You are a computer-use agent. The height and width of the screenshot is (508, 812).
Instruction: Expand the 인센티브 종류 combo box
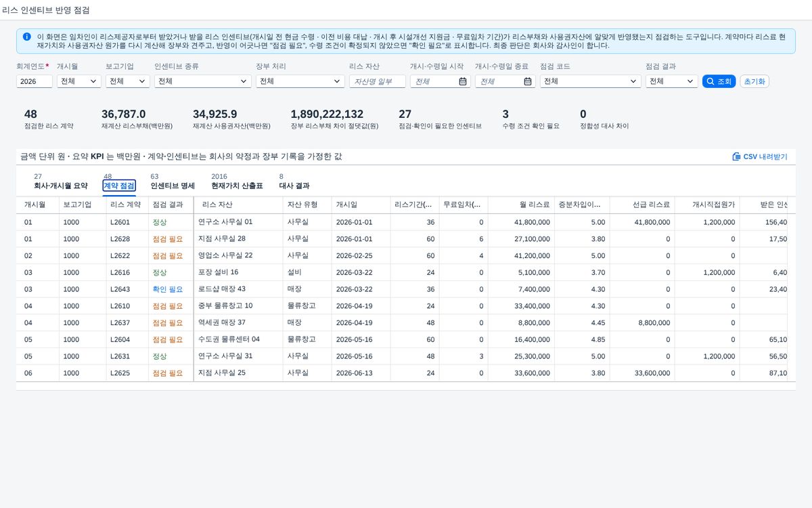(203, 81)
